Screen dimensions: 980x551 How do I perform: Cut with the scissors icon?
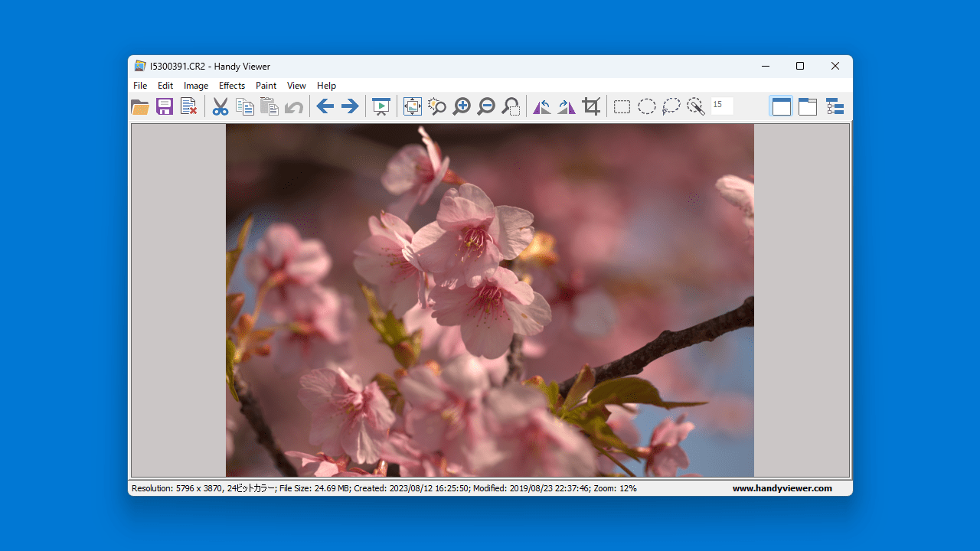pyautogui.click(x=220, y=106)
